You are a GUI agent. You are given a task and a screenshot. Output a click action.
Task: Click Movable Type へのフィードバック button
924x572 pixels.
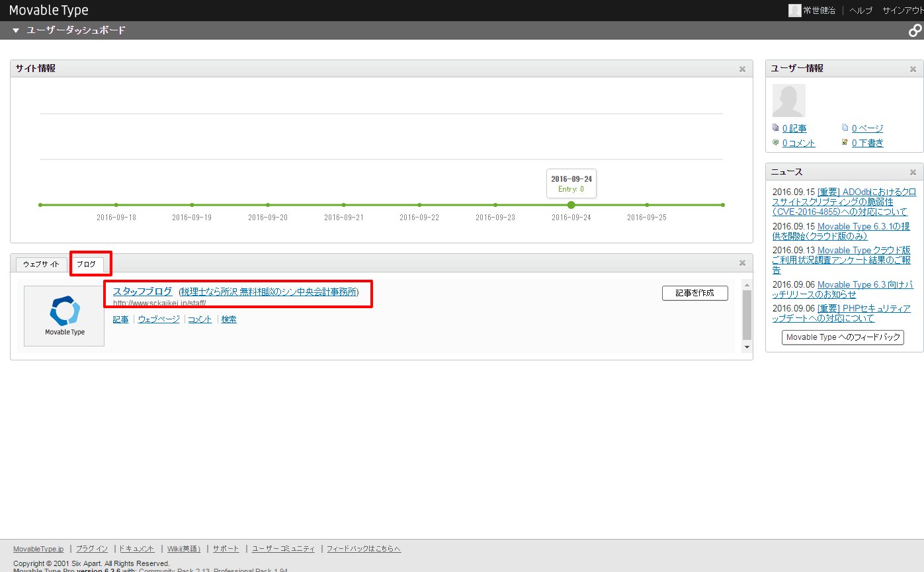[x=843, y=337]
